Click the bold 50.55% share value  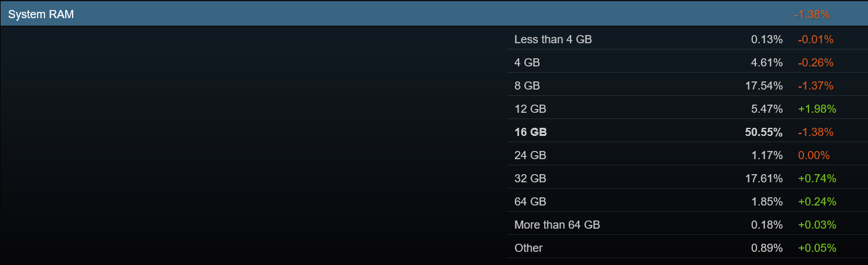click(x=764, y=132)
